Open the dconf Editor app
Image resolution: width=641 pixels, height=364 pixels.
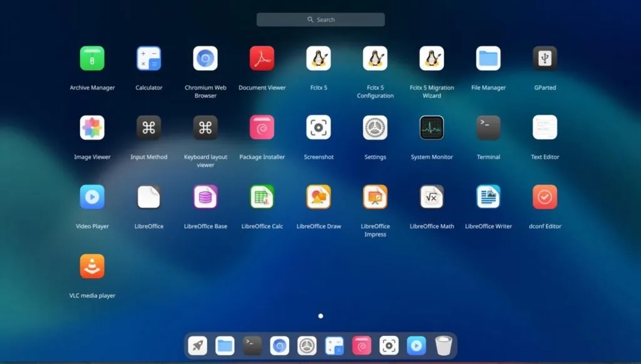[x=545, y=197]
